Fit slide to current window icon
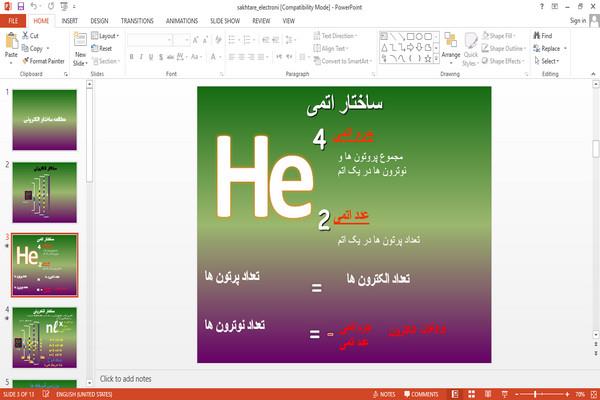The image size is (600, 400). pyautogui.click(x=594, y=394)
